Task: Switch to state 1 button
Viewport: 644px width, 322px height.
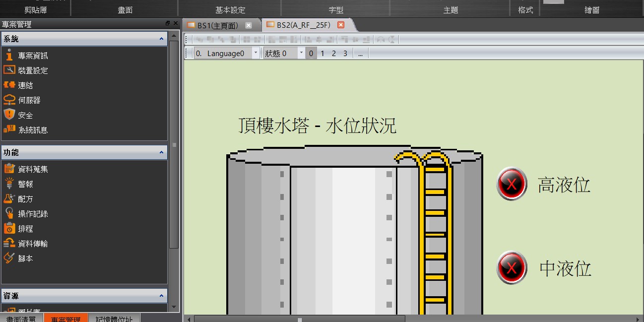Action: (322, 54)
